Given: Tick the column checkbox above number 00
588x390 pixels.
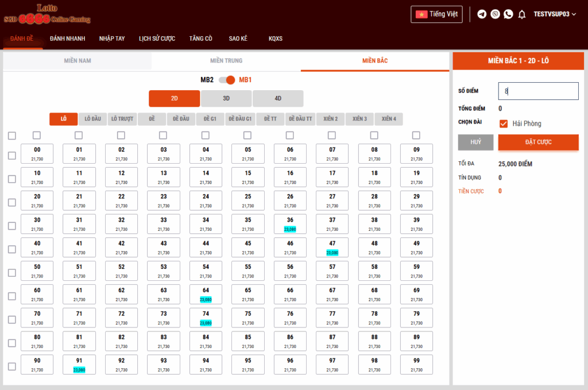Looking at the screenshot, I should tap(36, 135).
